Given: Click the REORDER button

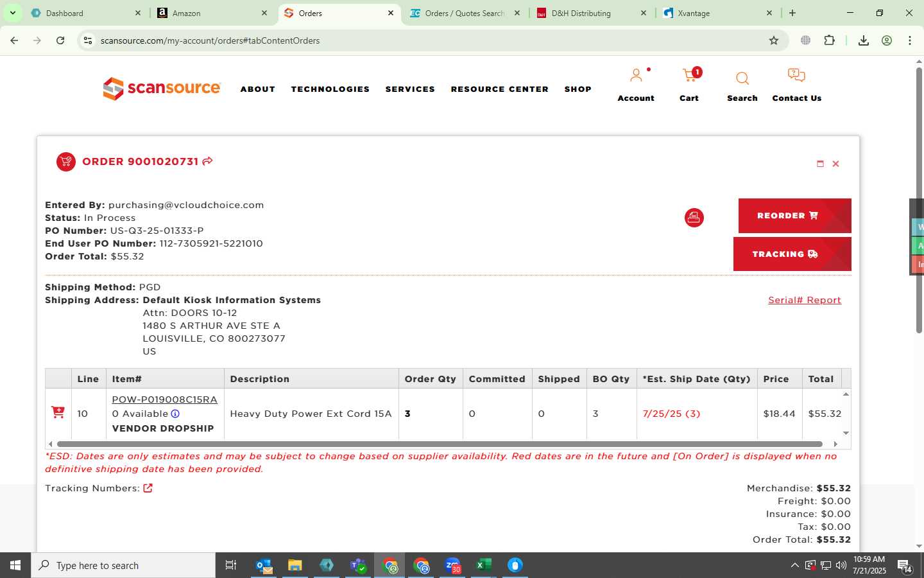Looking at the screenshot, I should [794, 216].
